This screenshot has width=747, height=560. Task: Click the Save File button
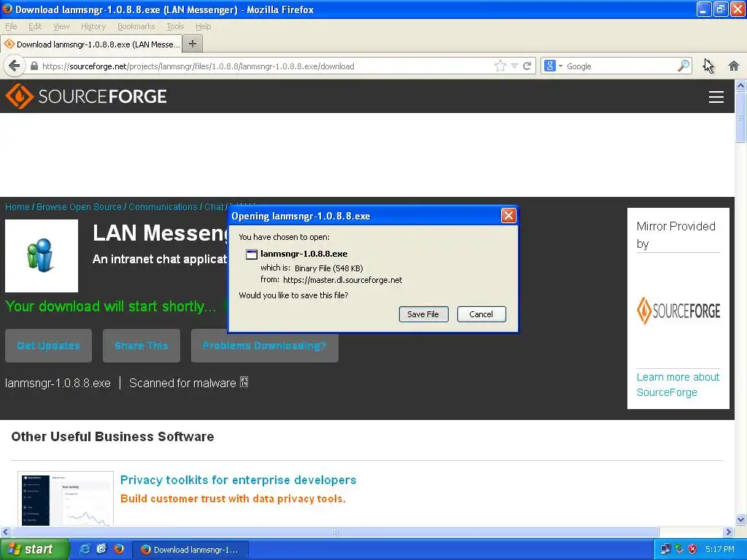(x=424, y=314)
